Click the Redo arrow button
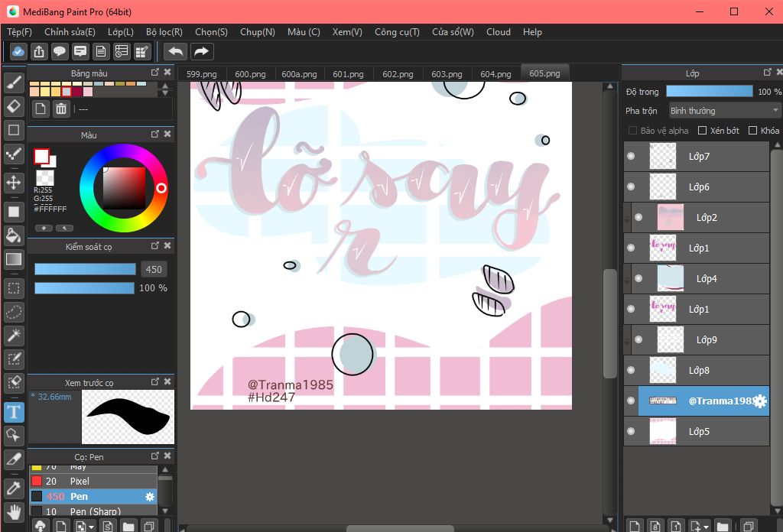Viewport: 783px width, 532px height. coord(201,51)
